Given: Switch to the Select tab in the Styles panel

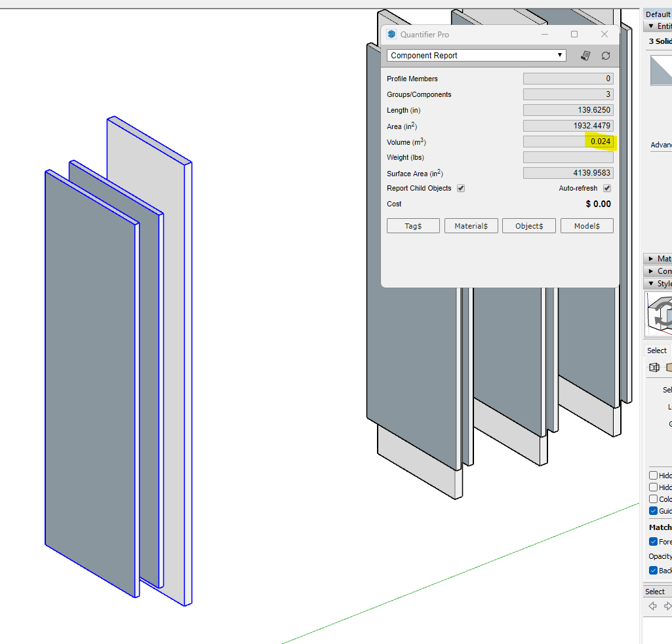Looking at the screenshot, I should 656,350.
